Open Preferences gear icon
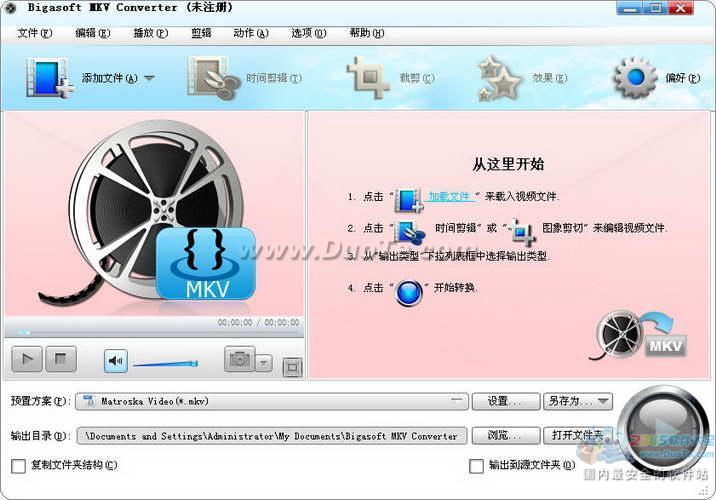Screen dimensions: 716x500 (635, 78)
